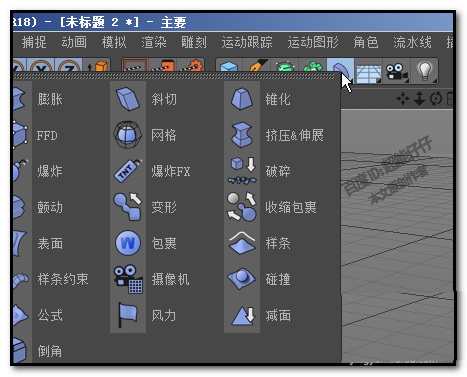Click the 收缩包裹 text label

[291, 207]
